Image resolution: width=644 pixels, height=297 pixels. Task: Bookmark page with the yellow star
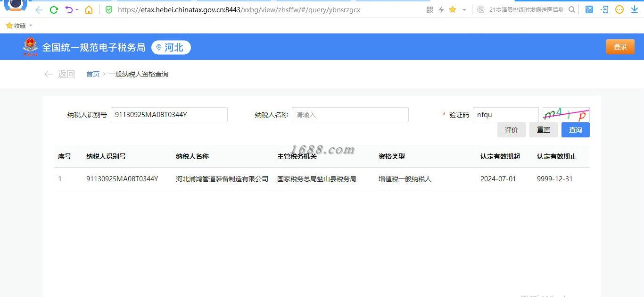453,9
